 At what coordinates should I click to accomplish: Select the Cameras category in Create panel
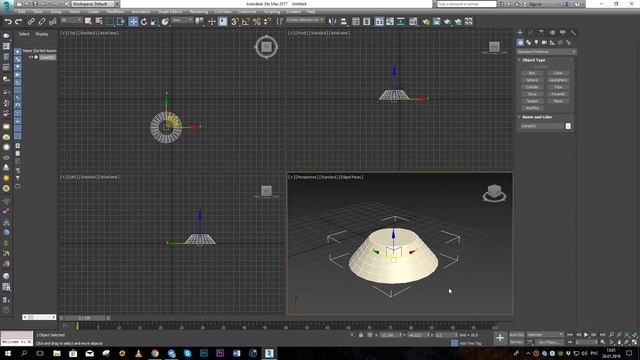[x=544, y=42]
